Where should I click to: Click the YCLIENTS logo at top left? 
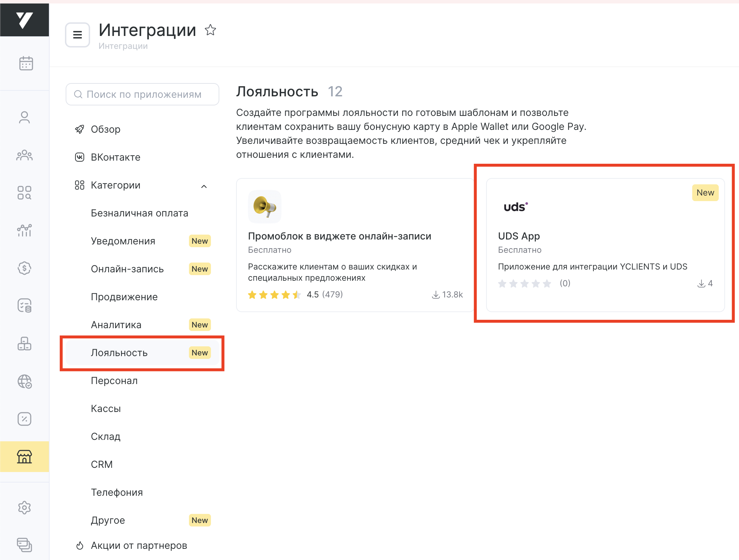point(24,20)
